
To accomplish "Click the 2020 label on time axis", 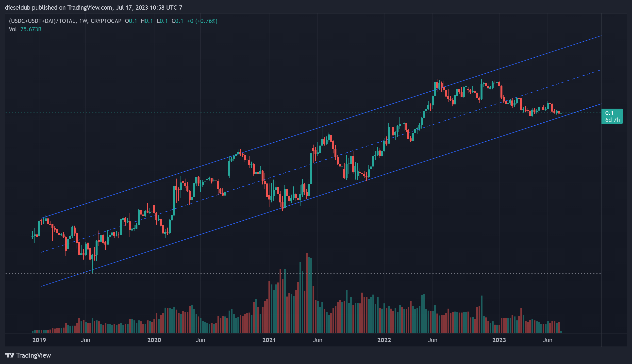I will coord(154,340).
